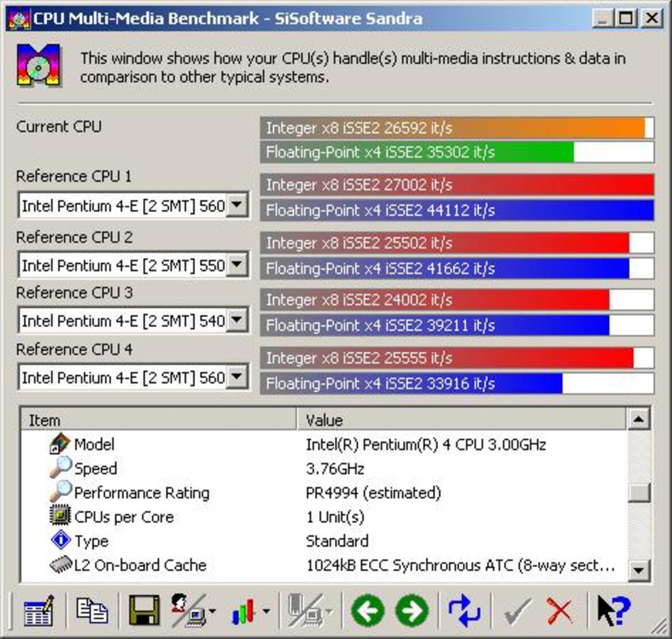Maximize the Sandra benchmark window

(626, 18)
